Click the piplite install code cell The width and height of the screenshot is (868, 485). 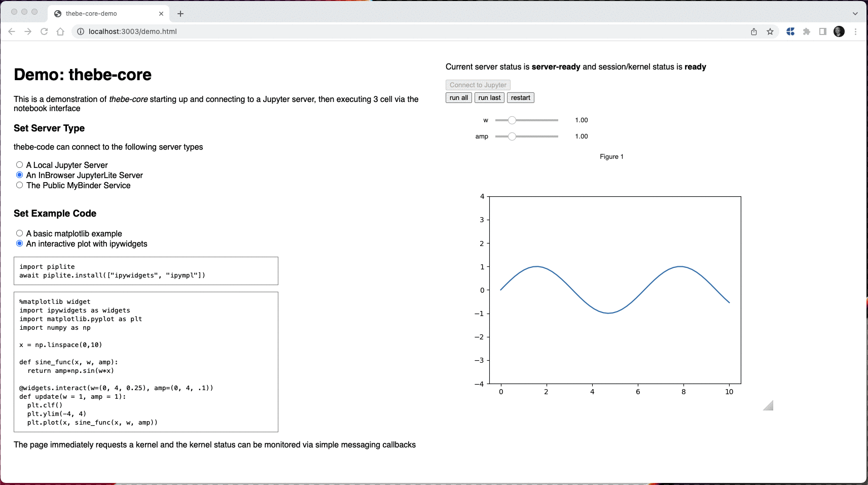click(x=146, y=271)
